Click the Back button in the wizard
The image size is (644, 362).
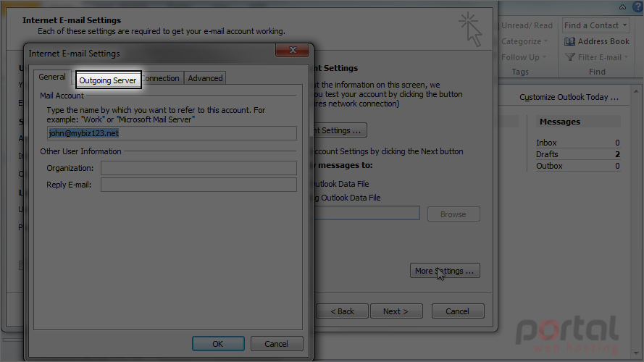click(342, 311)
